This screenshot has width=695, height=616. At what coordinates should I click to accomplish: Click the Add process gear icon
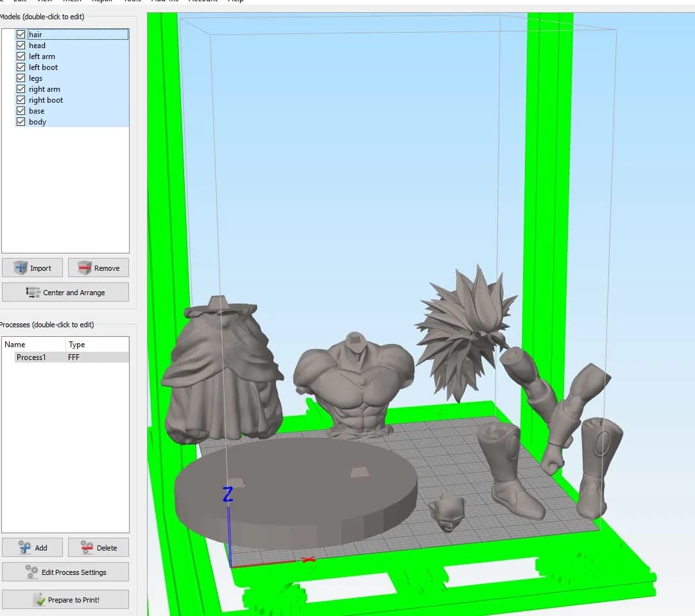pyautogui.click(x=25, y=547)
